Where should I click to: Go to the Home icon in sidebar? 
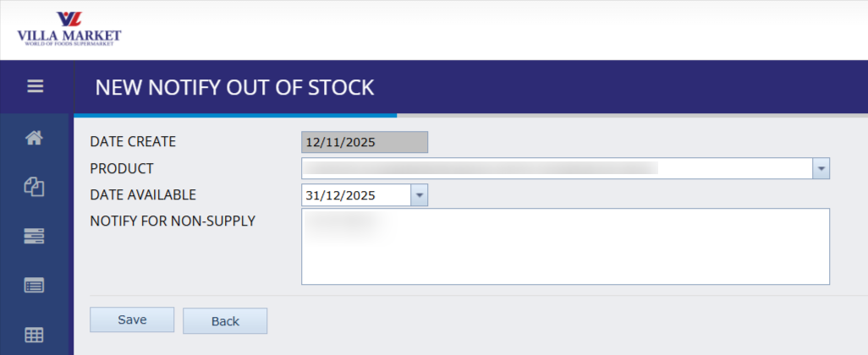click(x=35, y=139)
